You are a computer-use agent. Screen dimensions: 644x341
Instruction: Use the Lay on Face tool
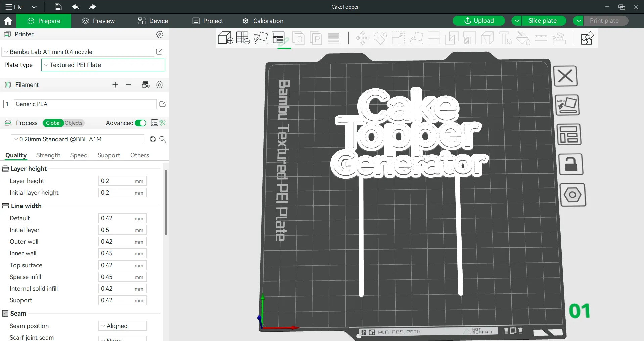pos(416,38)
